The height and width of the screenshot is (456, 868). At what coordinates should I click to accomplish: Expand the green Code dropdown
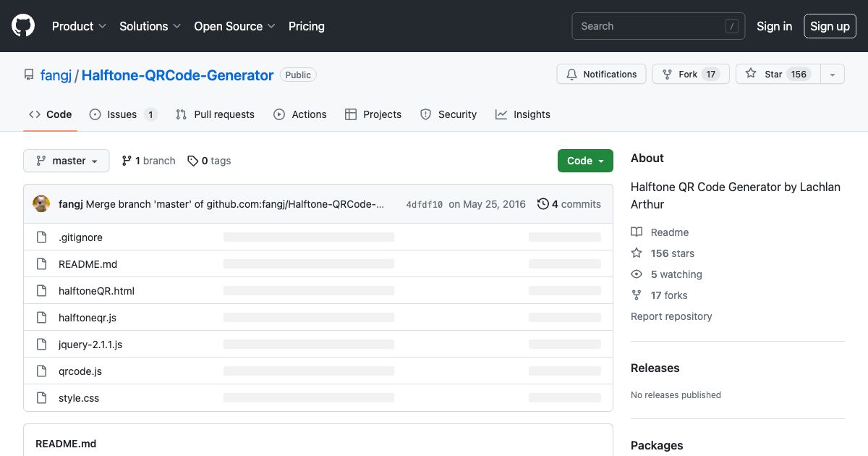point(585,160)
